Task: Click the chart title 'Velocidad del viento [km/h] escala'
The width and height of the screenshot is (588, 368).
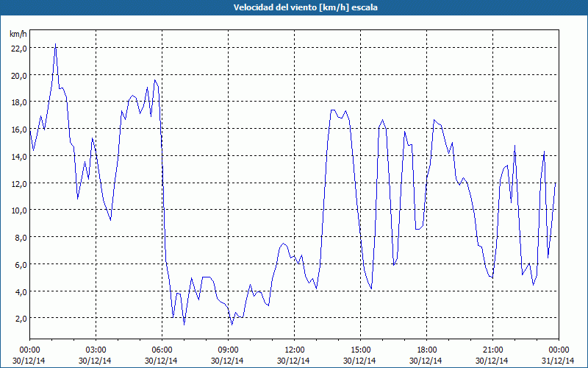Action: 305,7
